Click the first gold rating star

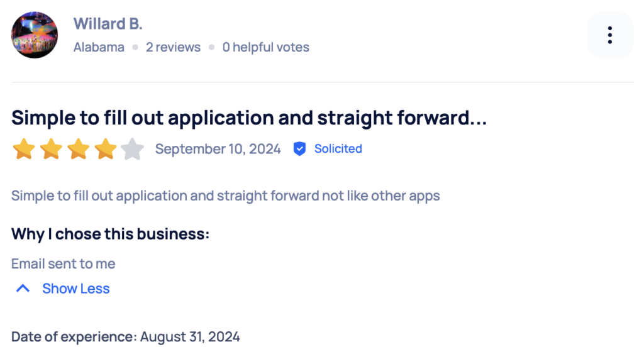coord(24,150)
